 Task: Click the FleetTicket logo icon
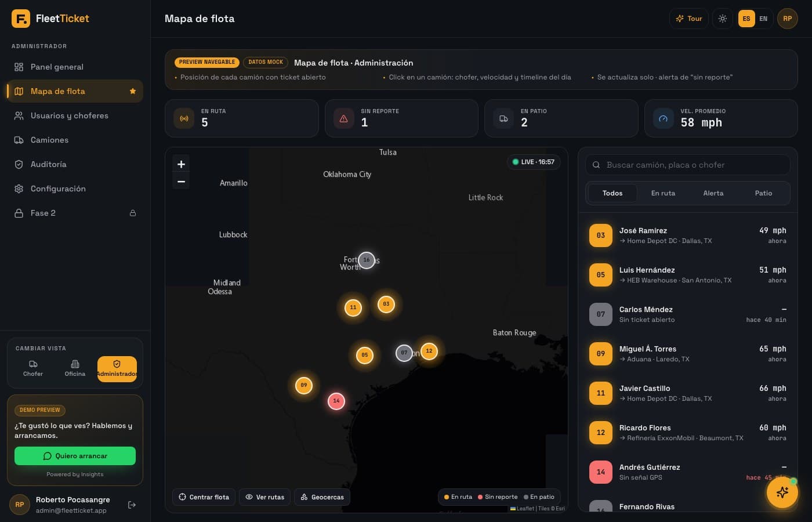pyautogui.click(x=20, y=19)
